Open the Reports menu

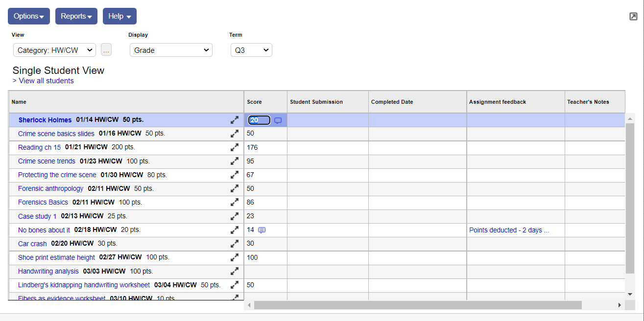point(76,16)
